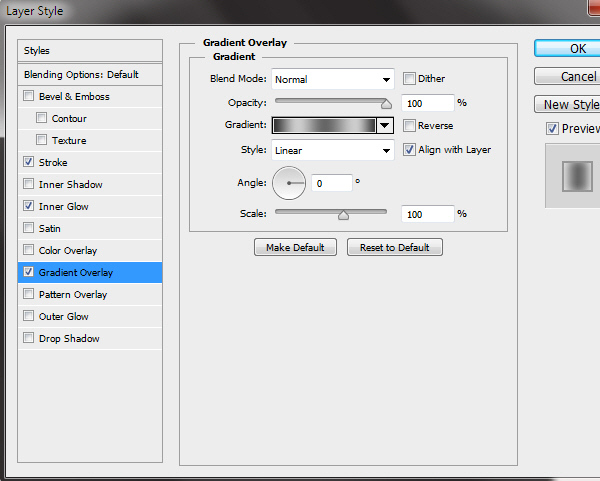Click the Angle input field
This screenshot has width=600, height=481.
point(331,184)
